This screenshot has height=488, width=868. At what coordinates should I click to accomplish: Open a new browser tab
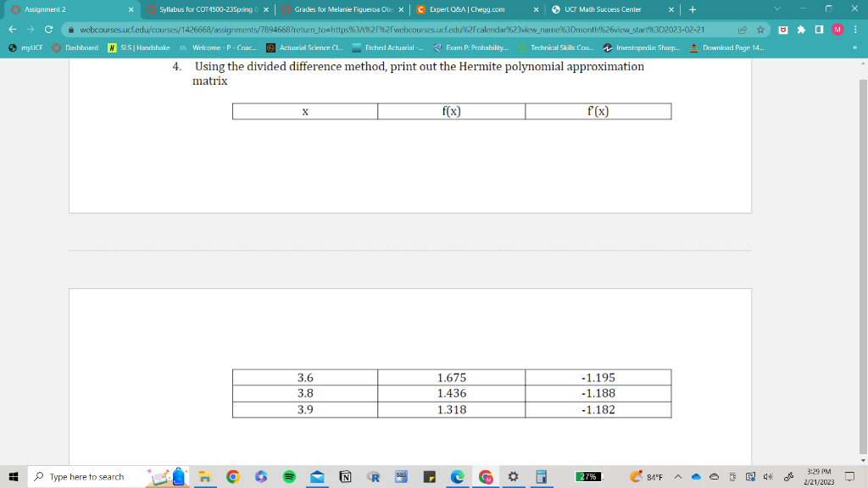(693, 9)
